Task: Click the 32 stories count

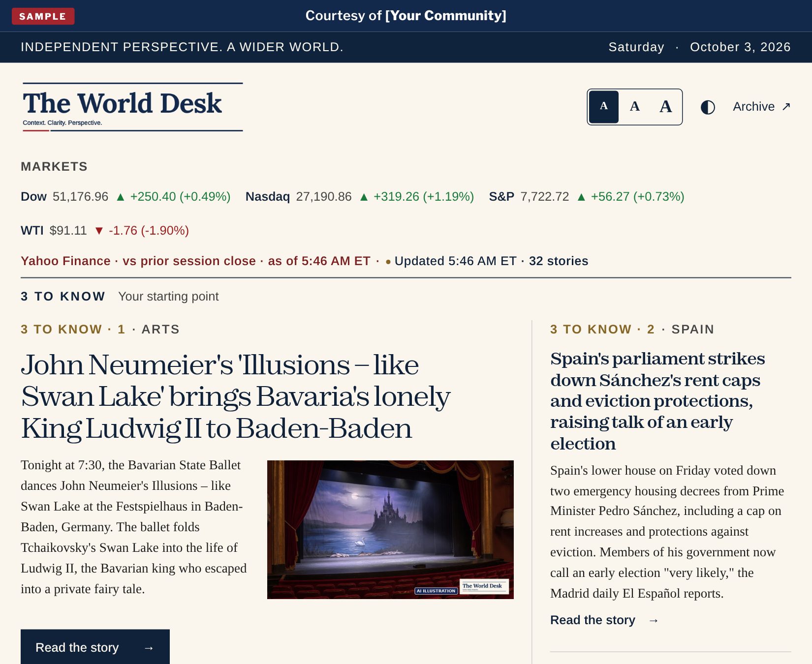Action: 559,261
